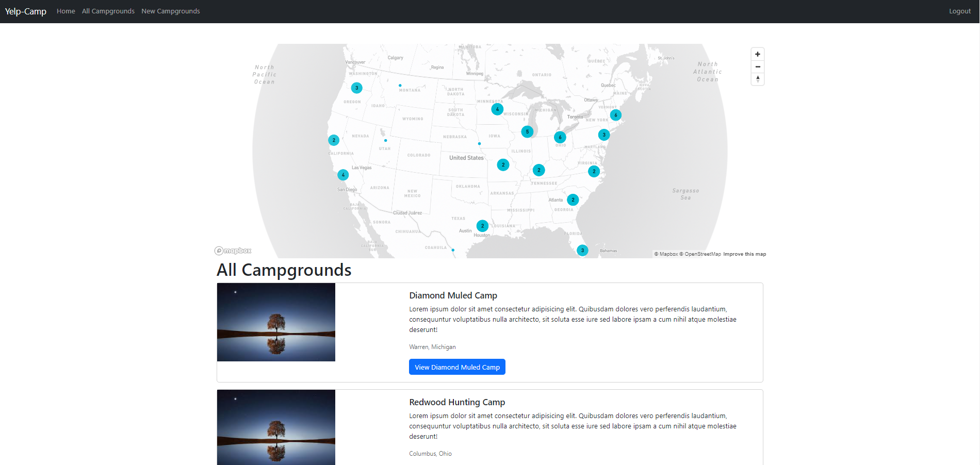Click the cluster marker 2 near Atlanta

(x=573, y=200)
